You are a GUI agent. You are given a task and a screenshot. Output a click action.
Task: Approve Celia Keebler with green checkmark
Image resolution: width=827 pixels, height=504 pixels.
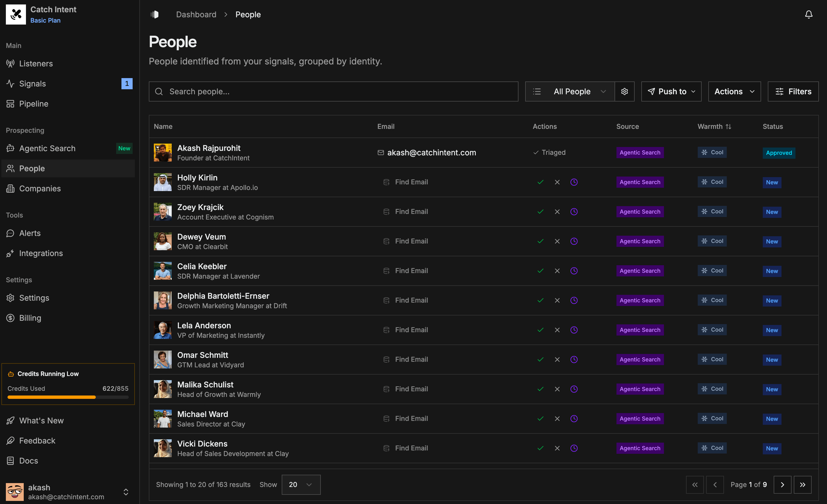tap(540, 271)
